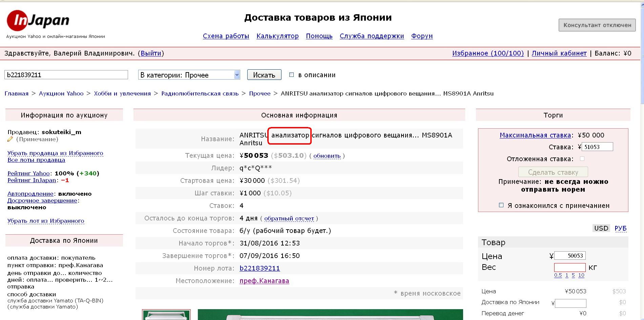This screenshot has height=320, width=644.
Task: Click Выйти logout link
Action: [x=151, y=53]
